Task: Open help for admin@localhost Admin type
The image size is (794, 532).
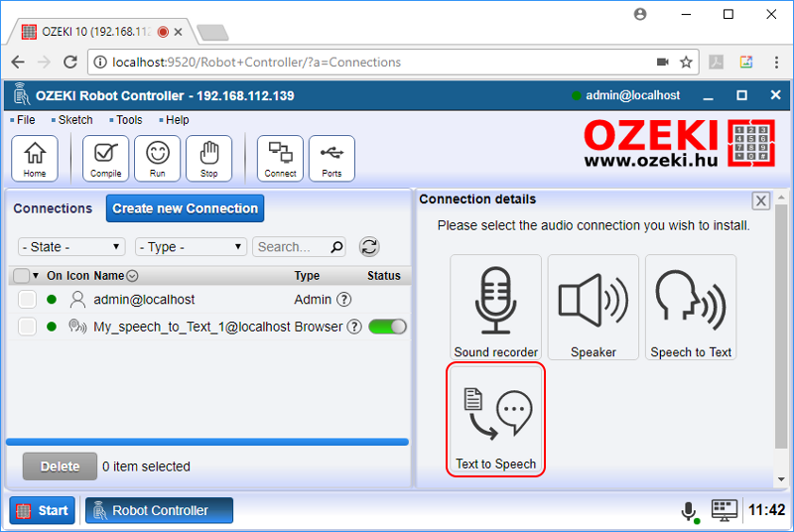Action: (x=343, y=300)
